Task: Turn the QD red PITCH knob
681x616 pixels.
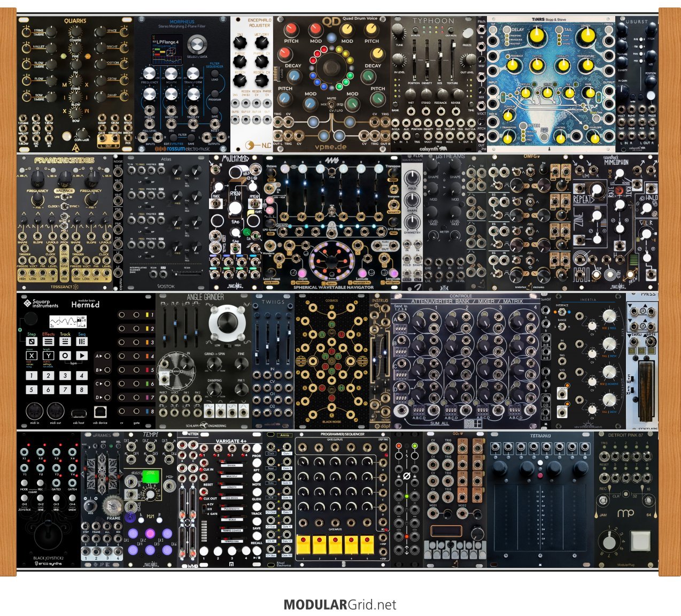Action: tap(291, 30)
